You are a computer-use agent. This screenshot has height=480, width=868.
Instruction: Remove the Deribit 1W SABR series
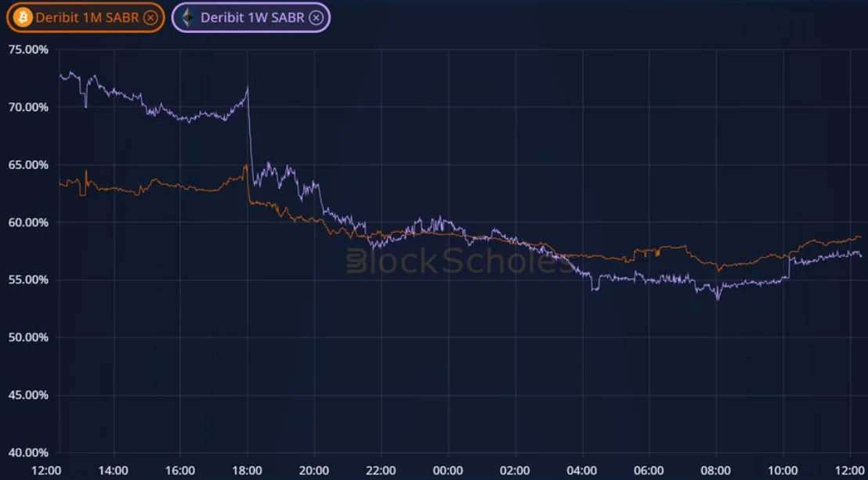tap(316, 18)
